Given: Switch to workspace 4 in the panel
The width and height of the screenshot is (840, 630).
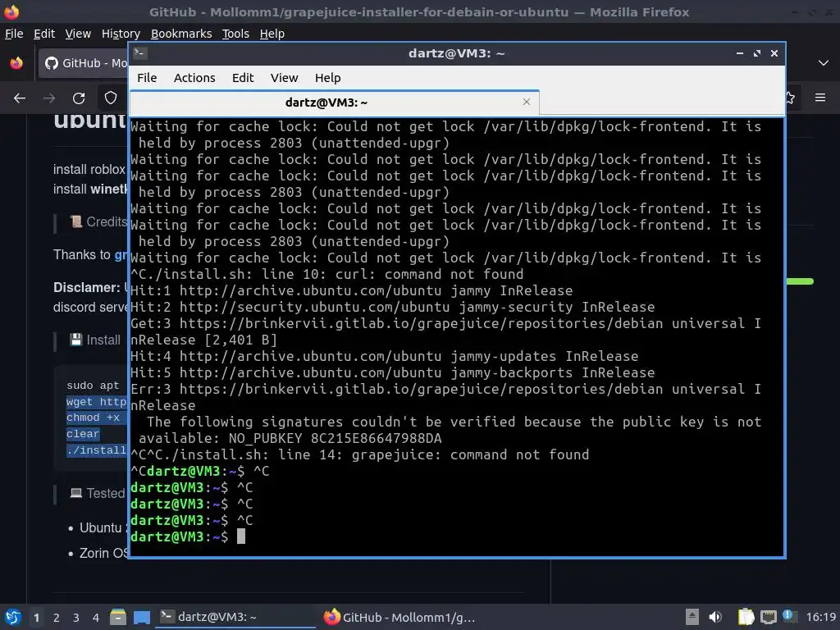Looking at the screenshot, I should pos(96,618).
